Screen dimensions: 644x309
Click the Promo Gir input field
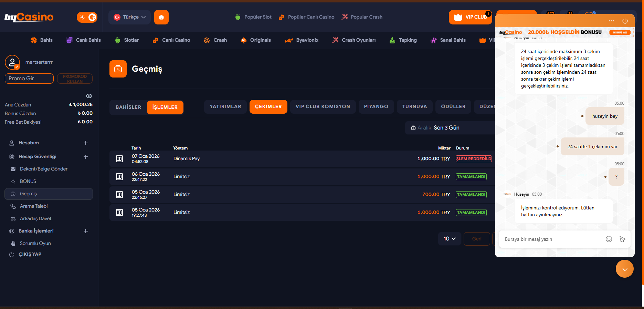point(29,79)
